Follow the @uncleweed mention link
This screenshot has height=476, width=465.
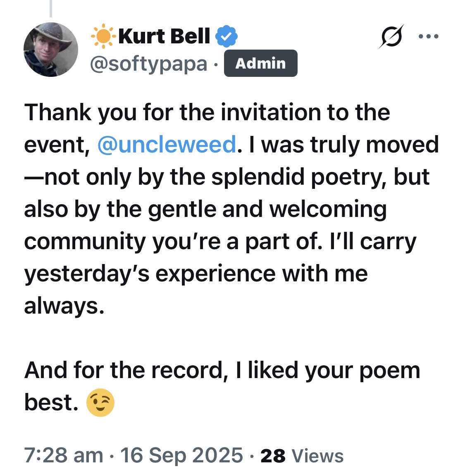[167, 145]
